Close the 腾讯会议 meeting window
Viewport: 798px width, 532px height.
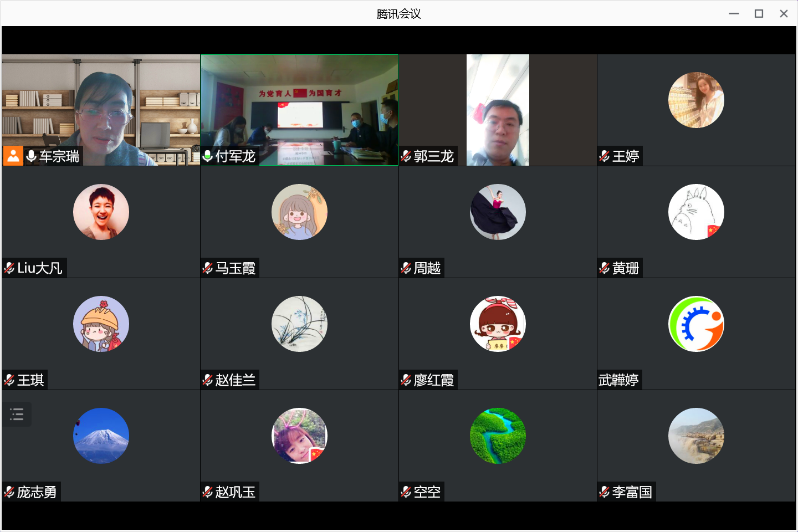[784, 14]
